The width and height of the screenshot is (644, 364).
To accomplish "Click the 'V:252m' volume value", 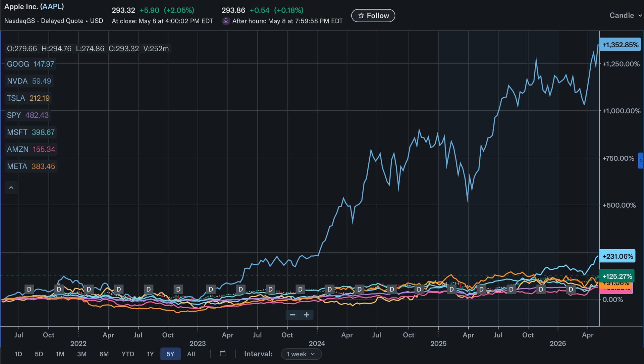I will point(156,49).
